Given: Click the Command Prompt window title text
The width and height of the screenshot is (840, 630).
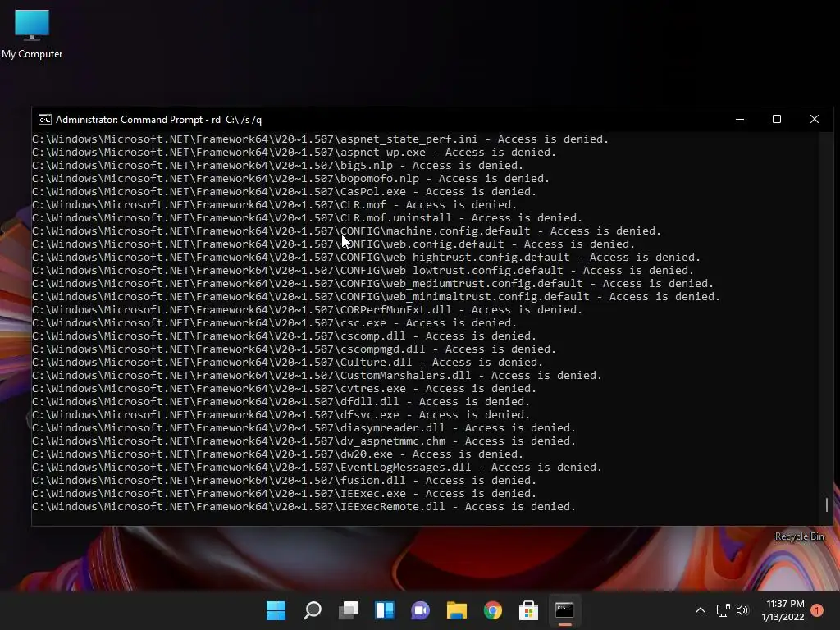Looking at the screenshot, I should (x=158, y=120).
